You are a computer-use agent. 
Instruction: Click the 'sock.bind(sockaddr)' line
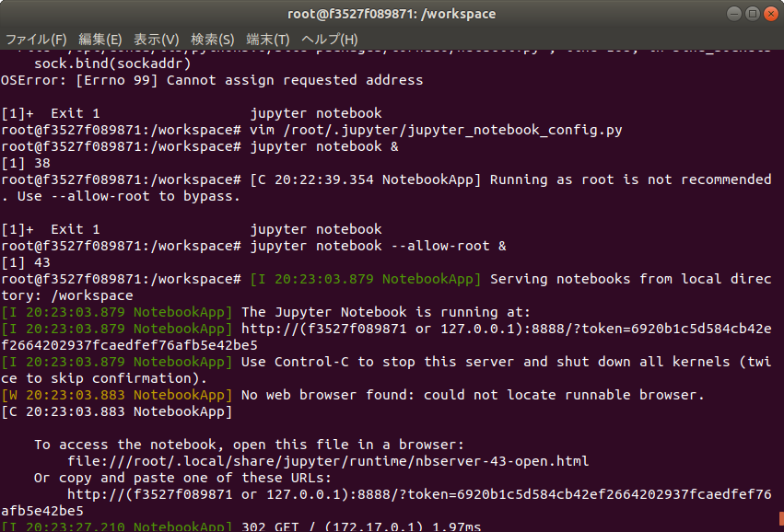pos(112,64)
